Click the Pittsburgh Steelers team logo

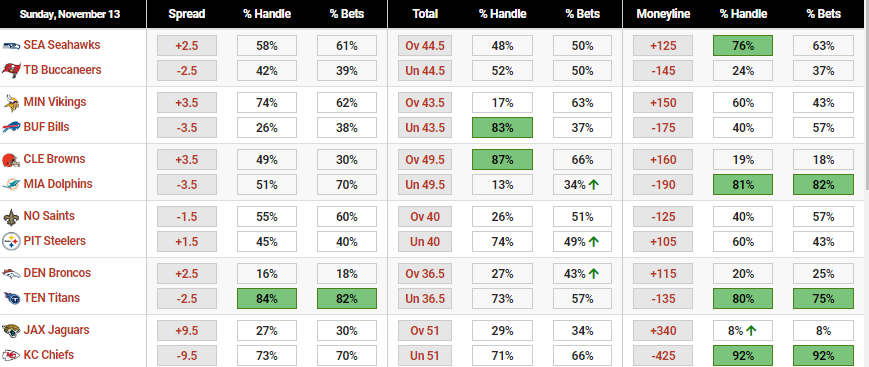11,241
